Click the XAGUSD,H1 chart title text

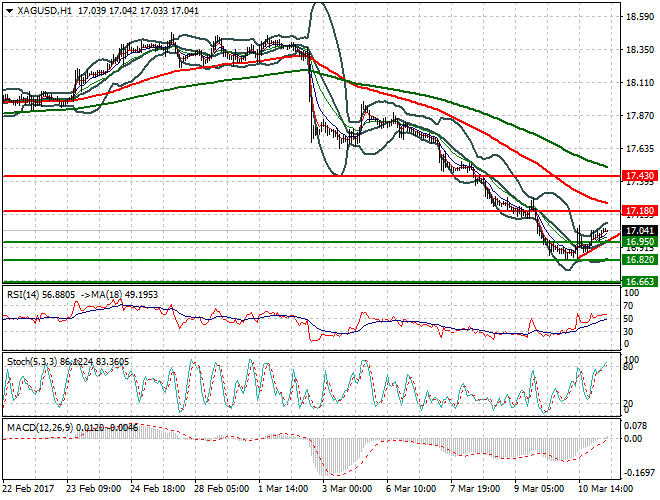click(x=45, y=11)
